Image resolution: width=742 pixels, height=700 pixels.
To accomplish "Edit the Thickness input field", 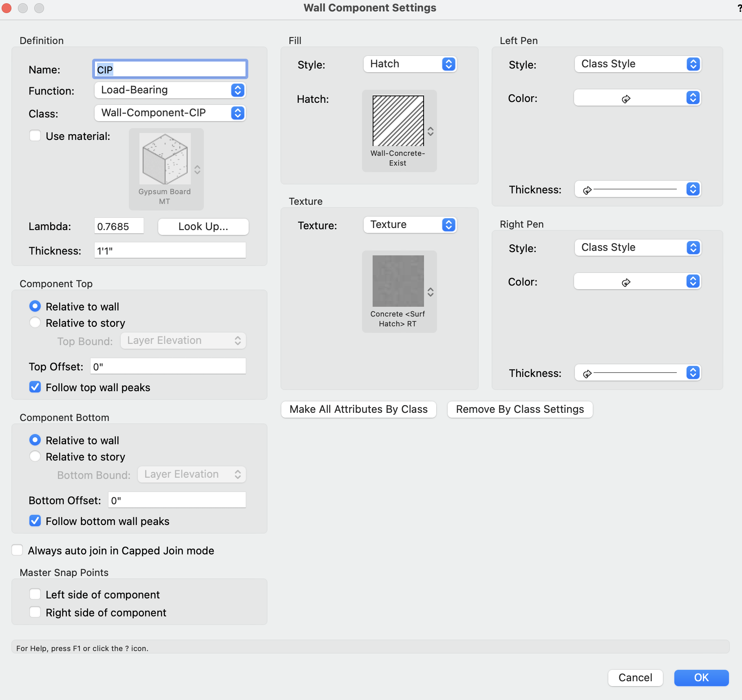I will [169, 250].
